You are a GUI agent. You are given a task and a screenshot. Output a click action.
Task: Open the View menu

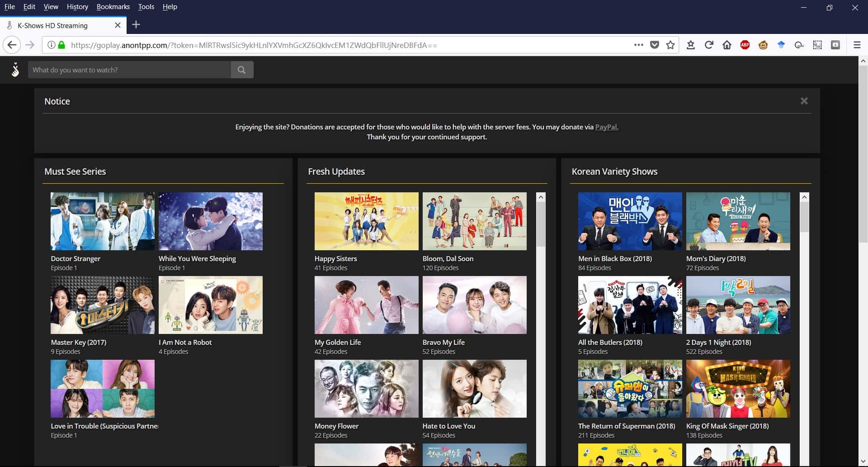click(x=51, y=7)
